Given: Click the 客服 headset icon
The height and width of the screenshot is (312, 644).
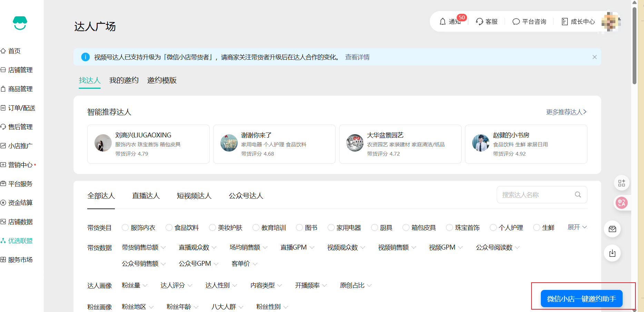Looking at the screenshot, I should coord(479,22).
